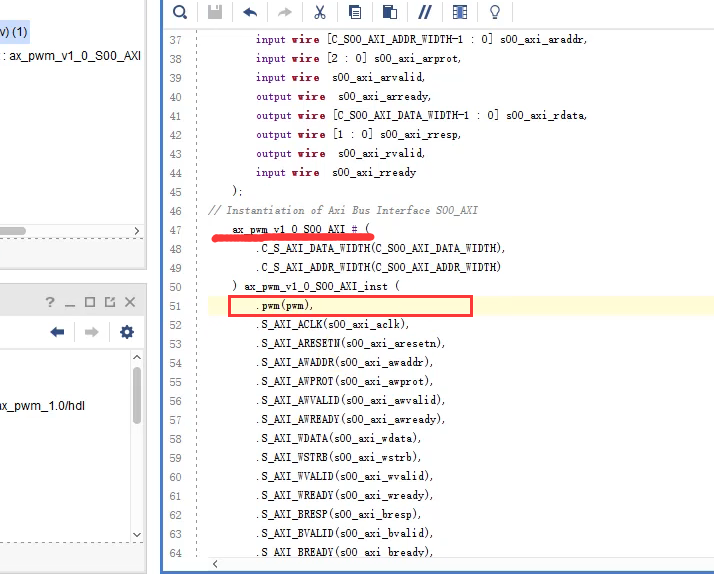The image size is (714, 574).
Task: Open panel settings gear icon
Action: [x=127, y=332]
